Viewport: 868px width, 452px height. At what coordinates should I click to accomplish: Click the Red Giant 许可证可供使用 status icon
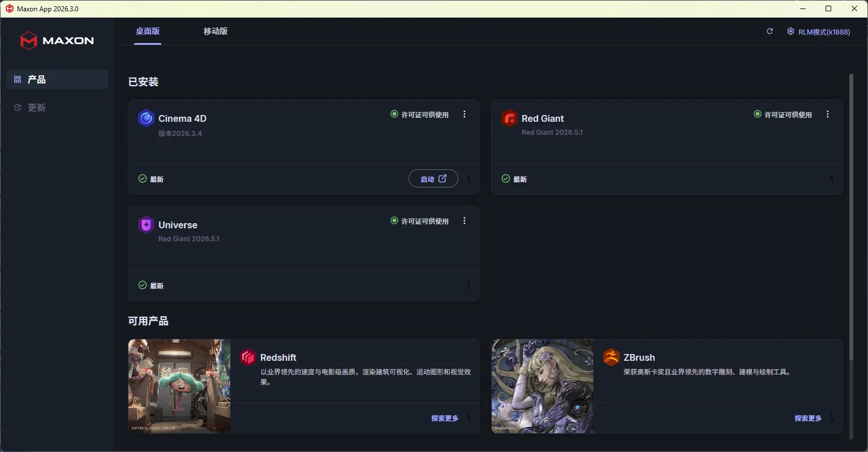(758, 114)
